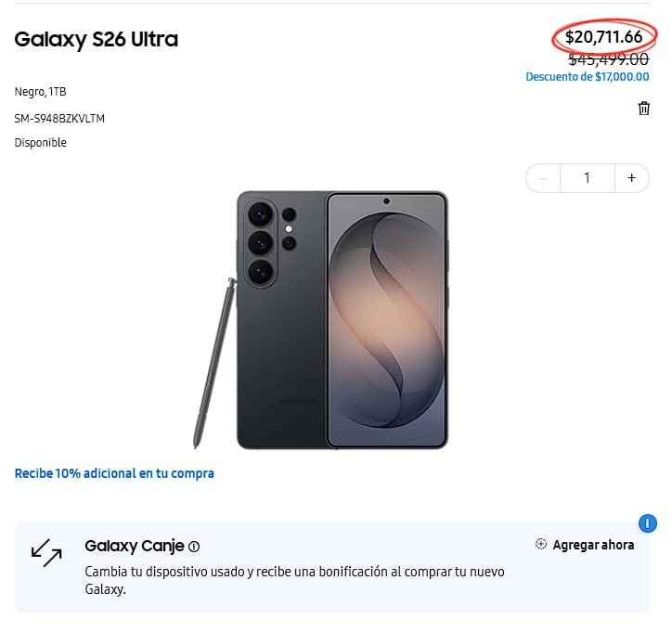The height and width of the screenshot is (632, 672).
Task: Click the Descuento de $17,000.00 link
Action: 588,77
